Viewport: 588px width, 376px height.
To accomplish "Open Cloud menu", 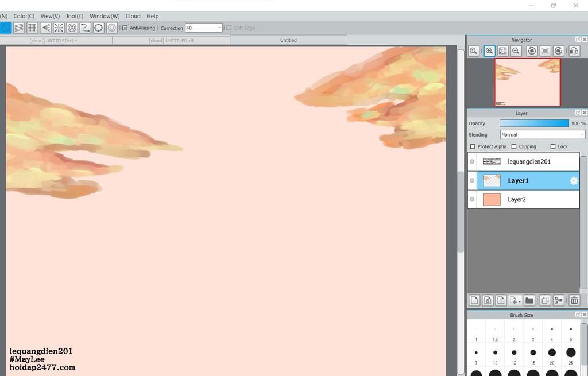I will 133,16.
